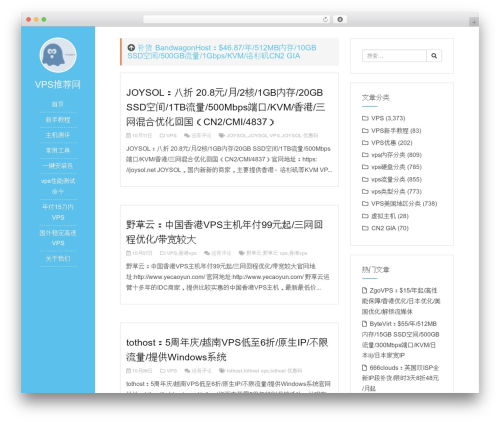Open ZgoVPS $15/年起 hot article
Viewport: 500px width, 423px height.
click(x=401, y=301)
